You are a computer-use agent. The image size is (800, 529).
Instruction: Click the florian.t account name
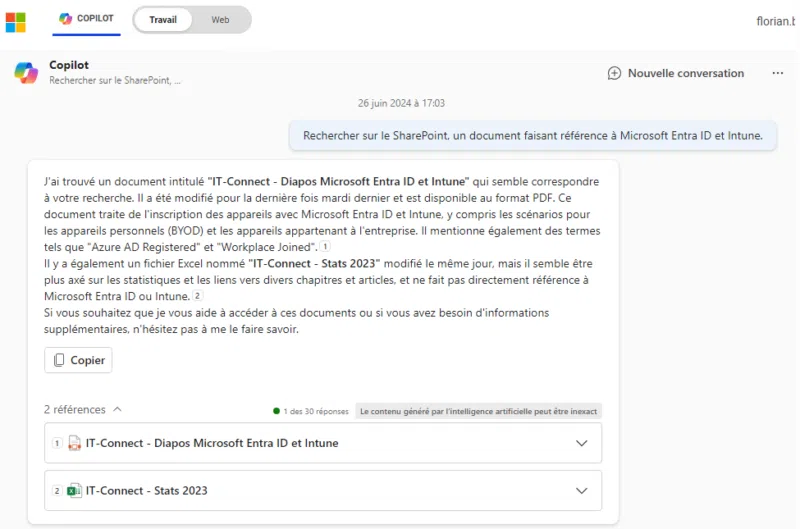click(x=776, y=21)
